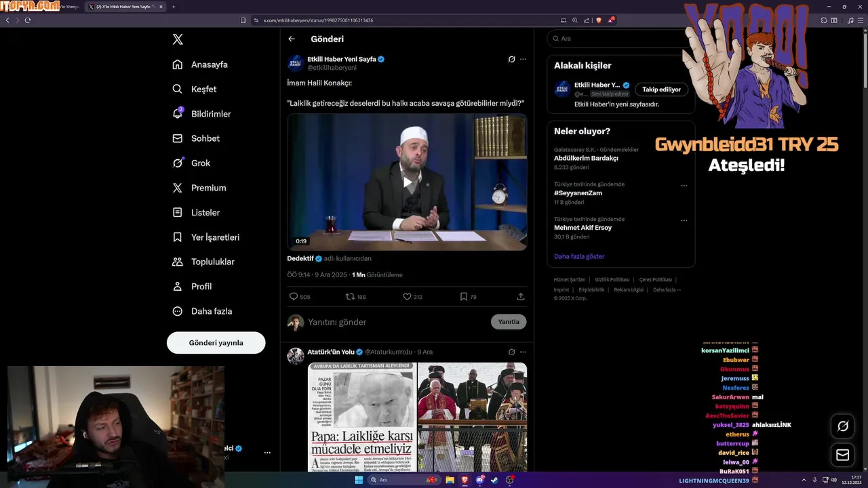
Task: Click Gönderi yayınla button
Action: (216, 342)
